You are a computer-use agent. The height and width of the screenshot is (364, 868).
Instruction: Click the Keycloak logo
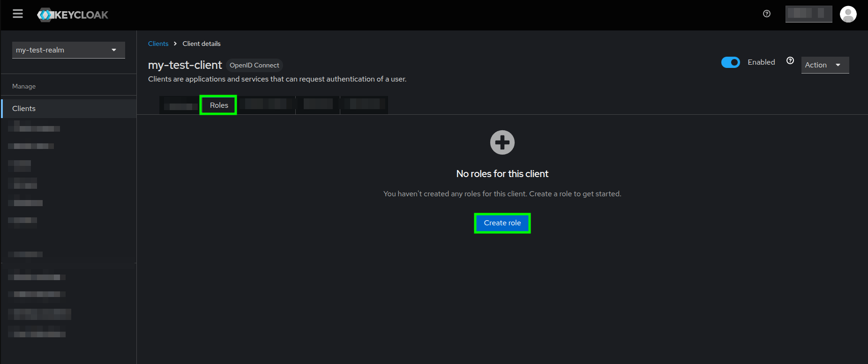click(73, 15)
